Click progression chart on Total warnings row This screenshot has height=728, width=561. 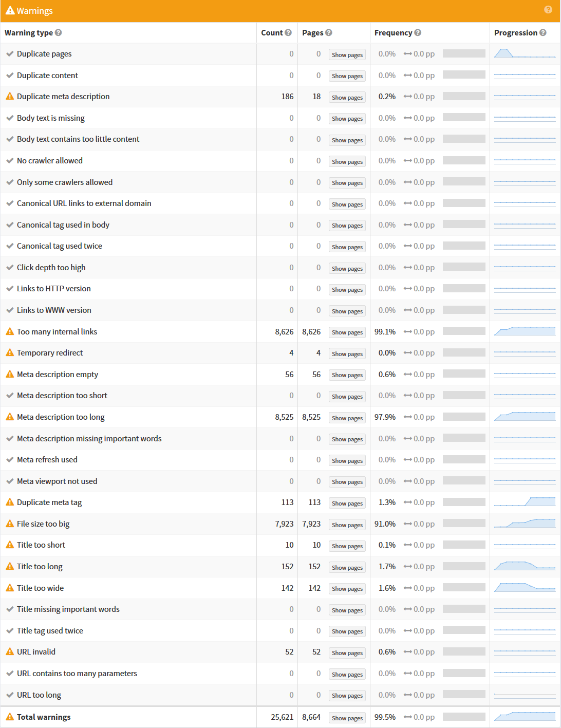click(x=524, y=717)
